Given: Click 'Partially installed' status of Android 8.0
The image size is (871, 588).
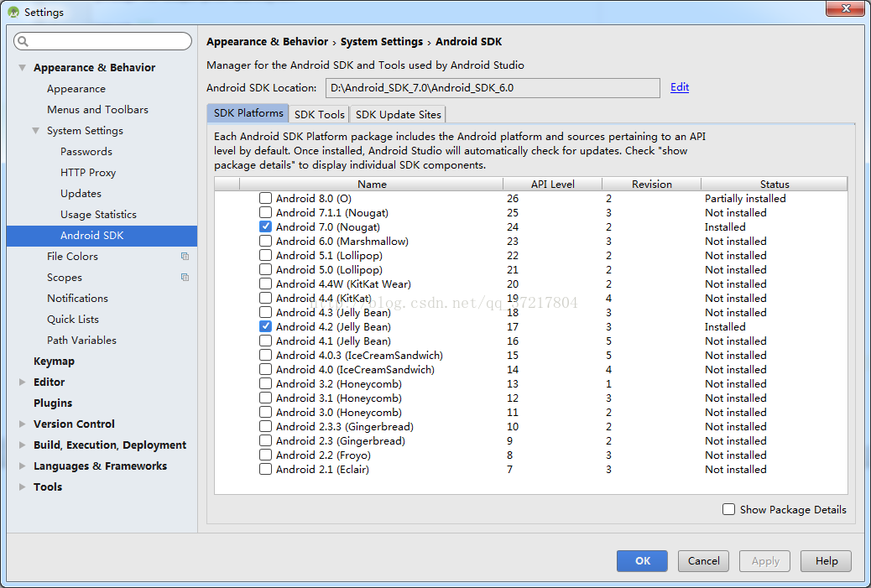Looking at the screenshot, I should point(745,198).
